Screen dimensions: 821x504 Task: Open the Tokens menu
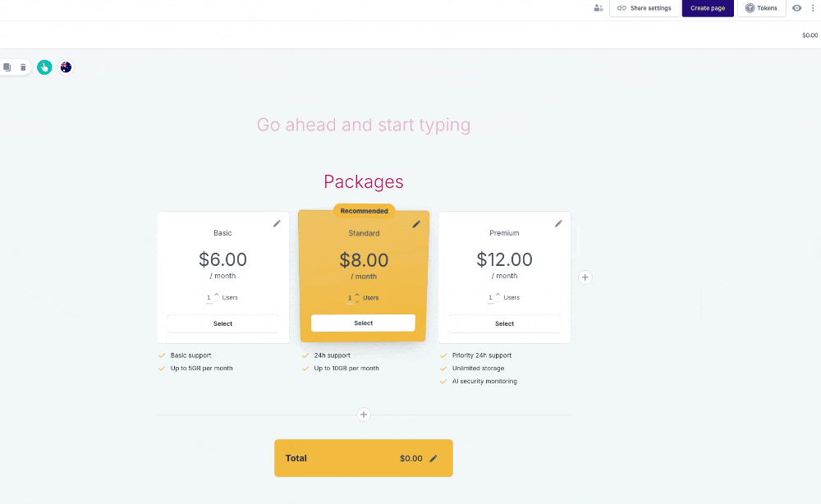pyautogui.click(x=760, y=8)
